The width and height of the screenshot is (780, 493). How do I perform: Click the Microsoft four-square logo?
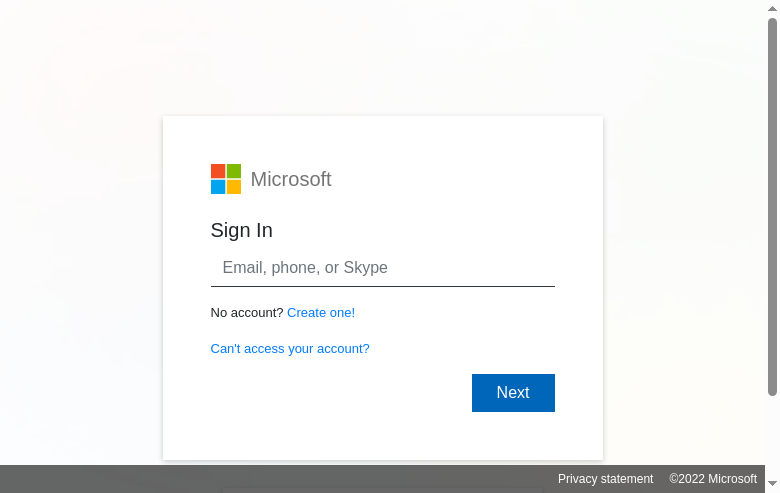[226, 179]
